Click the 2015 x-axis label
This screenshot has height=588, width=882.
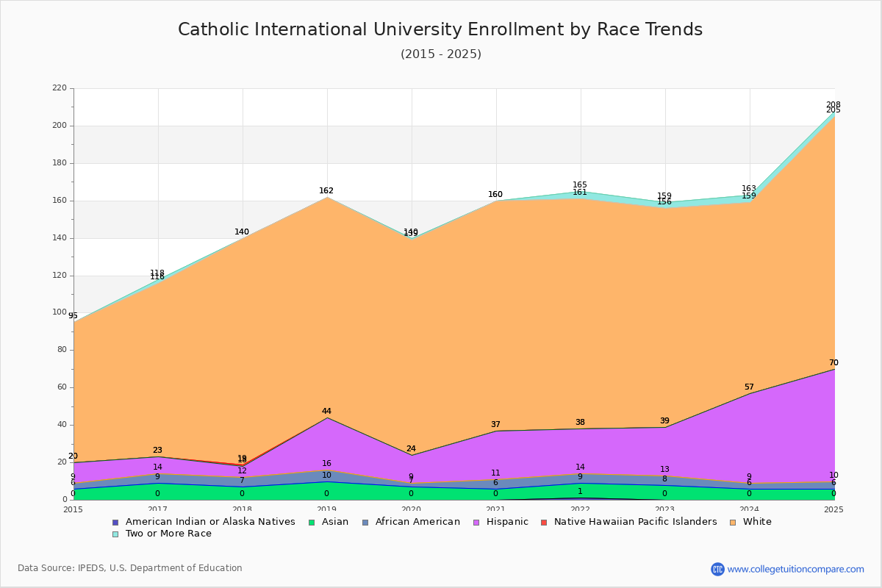[x=73, y=509]
